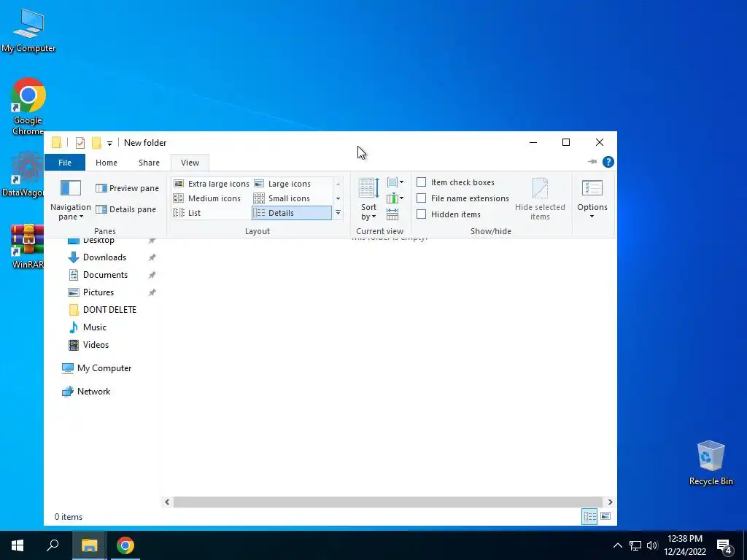
Task: Open taskbar Search
Action: [53, 545]
